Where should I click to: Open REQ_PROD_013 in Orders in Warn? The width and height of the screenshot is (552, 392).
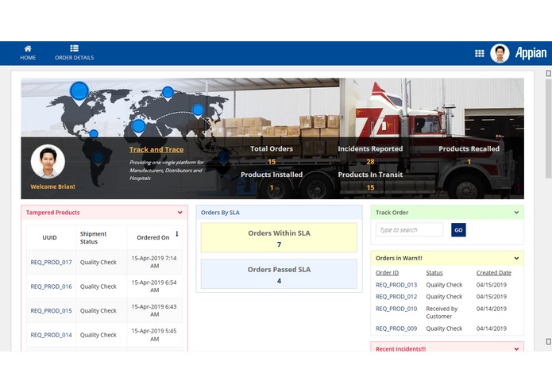(396, 285)
